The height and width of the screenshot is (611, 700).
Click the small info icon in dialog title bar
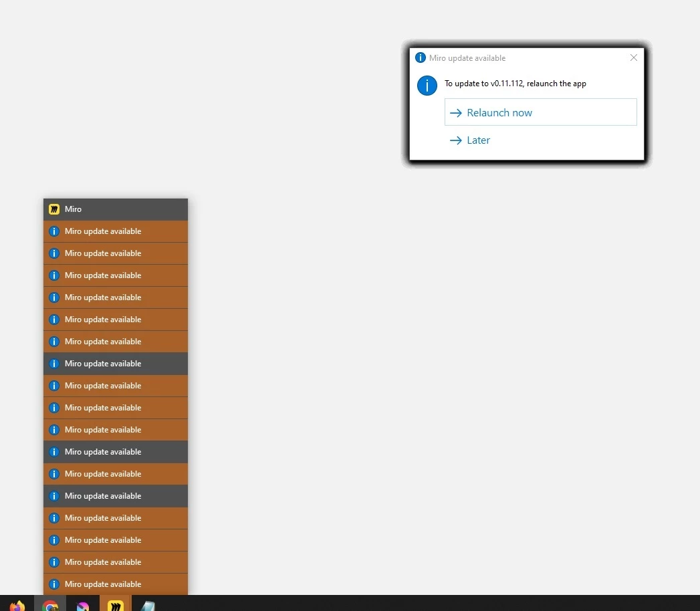pyautogui.click(x=420, y=57)
